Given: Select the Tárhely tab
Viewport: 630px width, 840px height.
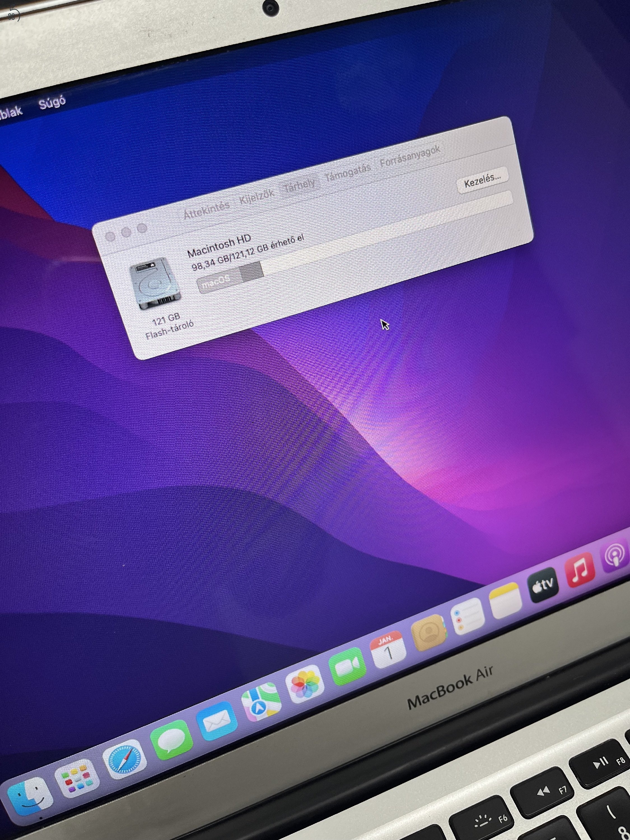Looking at the screenshot, I should tap(300, 185).
